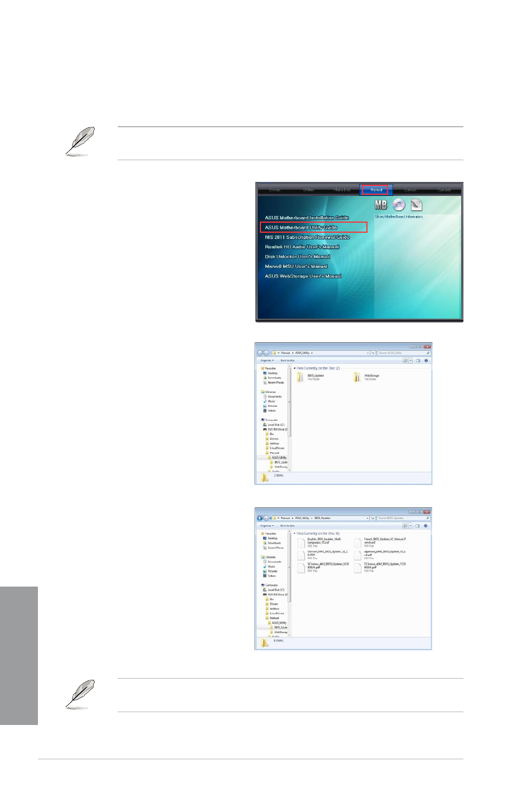Open TChinese BIOS_Updater PDF file
The height and width of the screenshot is (802, 532).
pyautogui.click(x=380, y=568)
